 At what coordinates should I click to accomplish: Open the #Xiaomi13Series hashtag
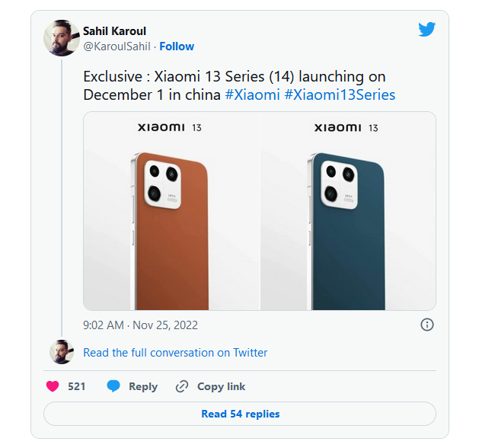(x=340, y=94)
